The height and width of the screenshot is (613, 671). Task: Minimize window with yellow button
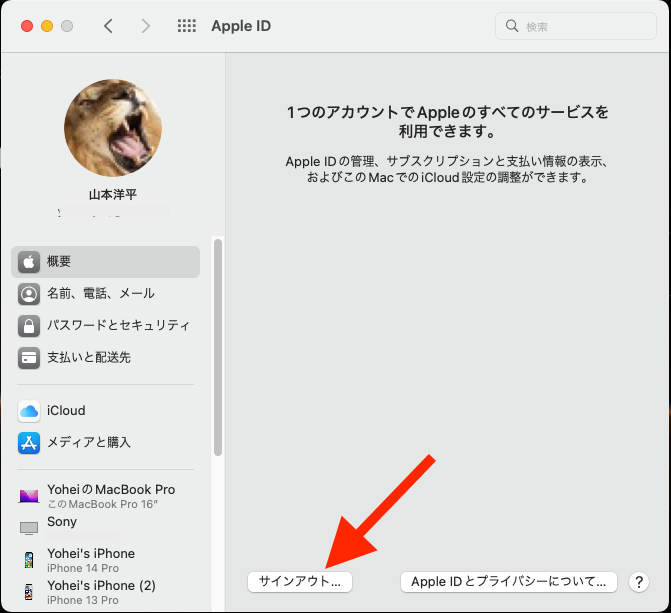point(47,26)
